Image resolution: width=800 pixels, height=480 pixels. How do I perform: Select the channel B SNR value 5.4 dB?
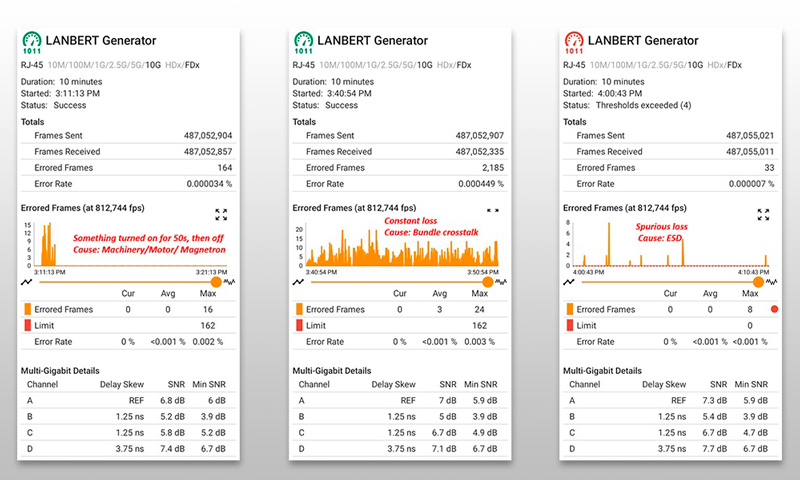(x=715, y=417)
